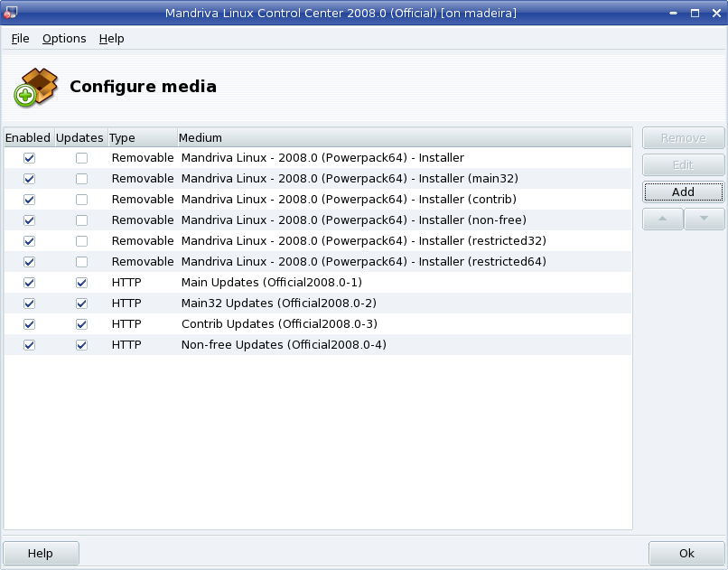The image size is (728, 570).
Task: Uncheck Enabled for Installer (restricted32)
Action: coord(29,241)
